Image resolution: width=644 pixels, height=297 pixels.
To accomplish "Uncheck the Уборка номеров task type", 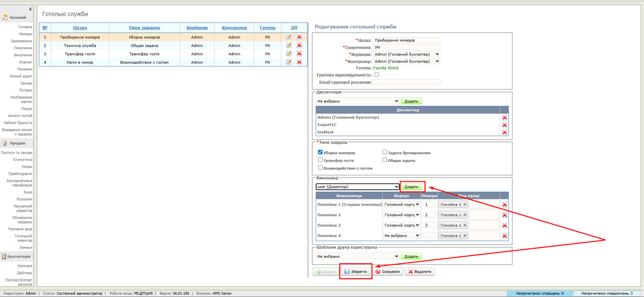I will 320,152.
